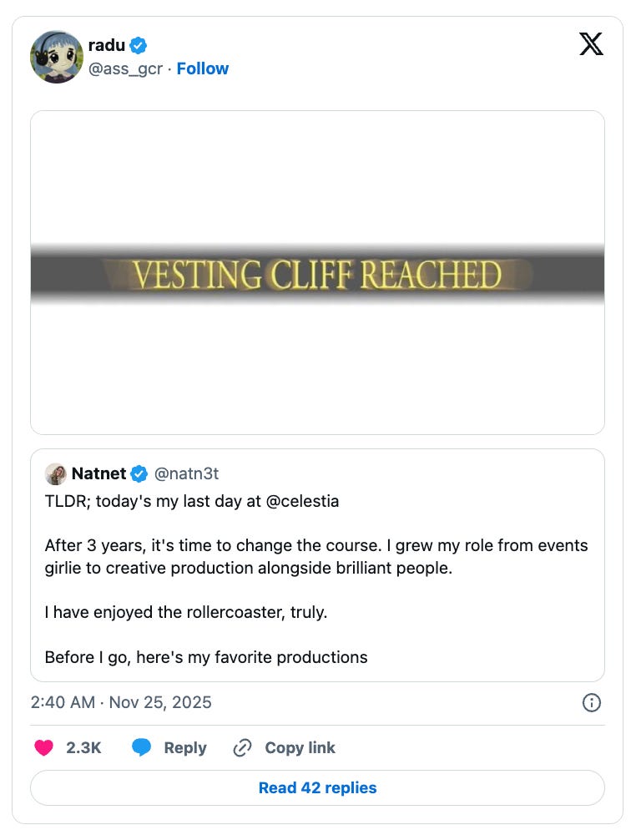Image resolution: width=636 pixels, height=840 pixels.
Task: Click the Reply label
Action: click(x=184, y=748)
